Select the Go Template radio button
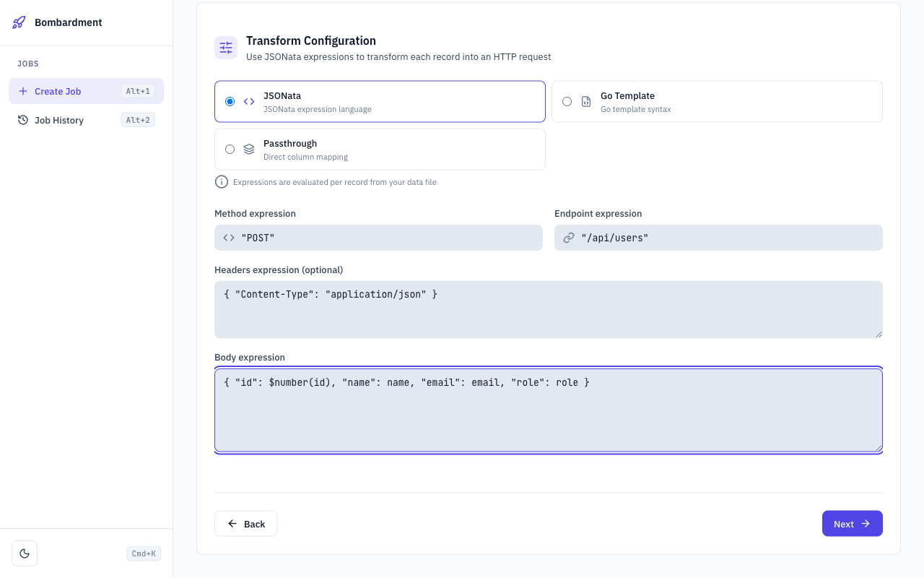Viewport: 924px width, 578px height. pos(567,101)
